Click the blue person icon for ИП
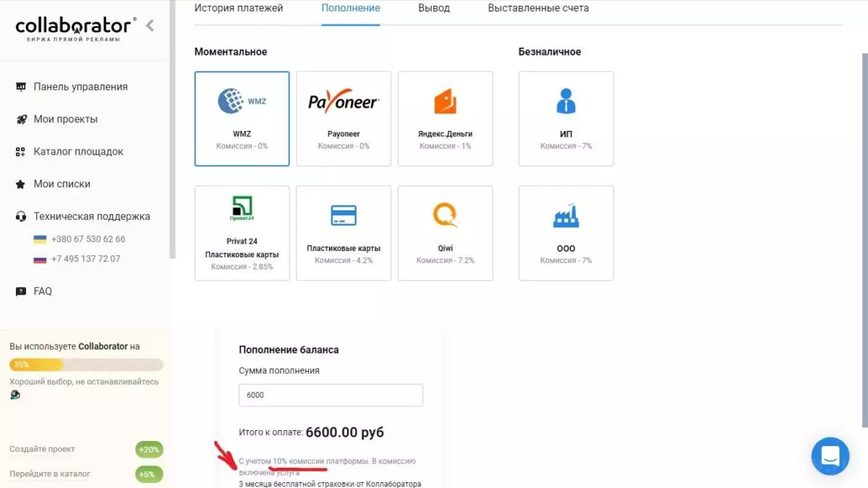 (x=566, y=101)
